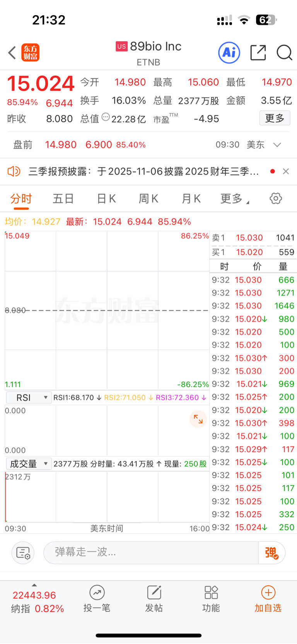Open the 更多 chart period dropdown

pos(235,199)
